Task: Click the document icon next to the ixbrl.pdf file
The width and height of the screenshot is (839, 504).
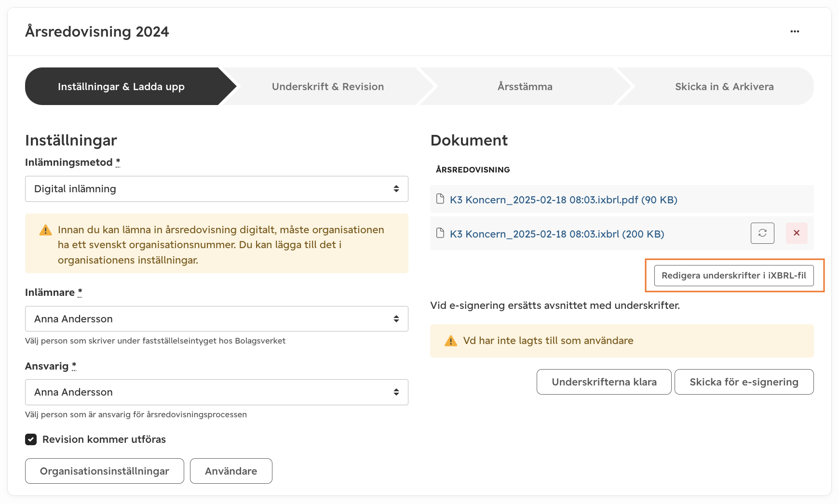Action: (440, 199)
